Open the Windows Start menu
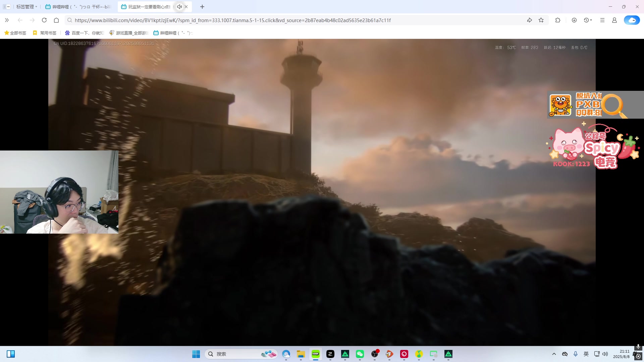The height and width of the screenshot is (362, 644). click(196, 354)
